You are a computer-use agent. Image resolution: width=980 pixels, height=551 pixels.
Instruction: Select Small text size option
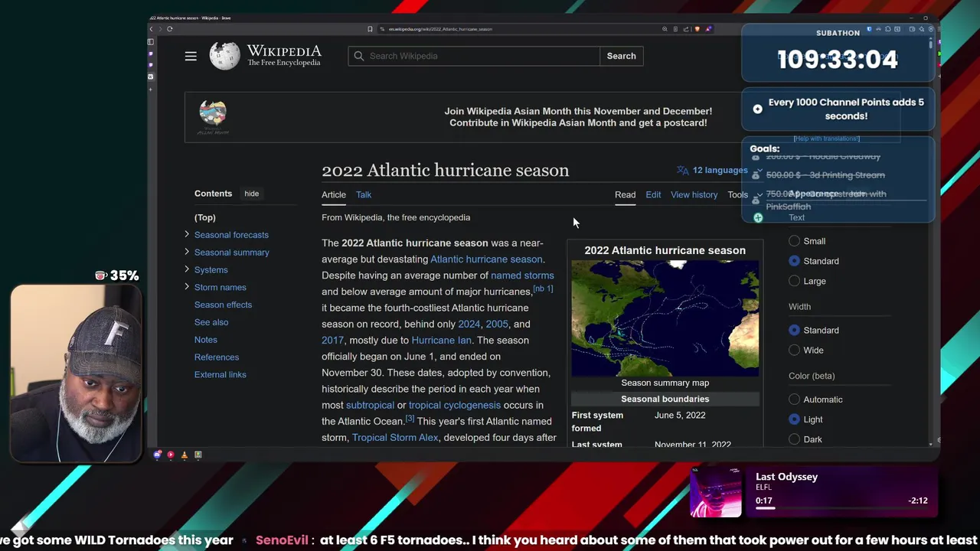(794, 241)
